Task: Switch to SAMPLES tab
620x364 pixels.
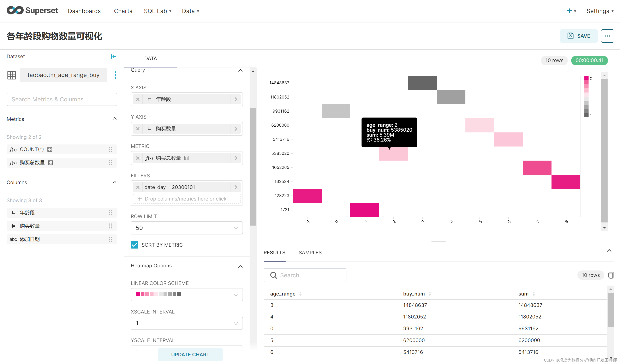Action: click(x=310, y=253)
